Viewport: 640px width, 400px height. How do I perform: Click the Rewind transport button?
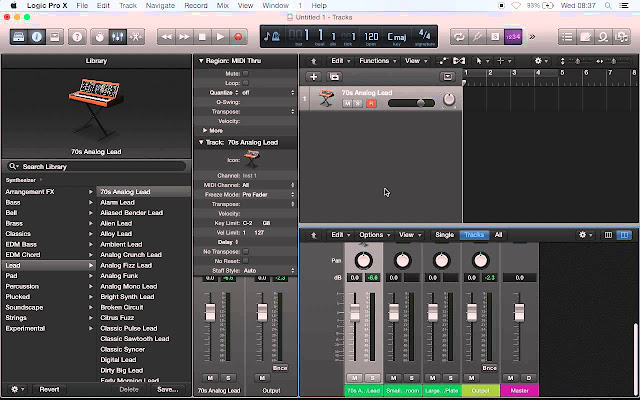pos(167,37)
